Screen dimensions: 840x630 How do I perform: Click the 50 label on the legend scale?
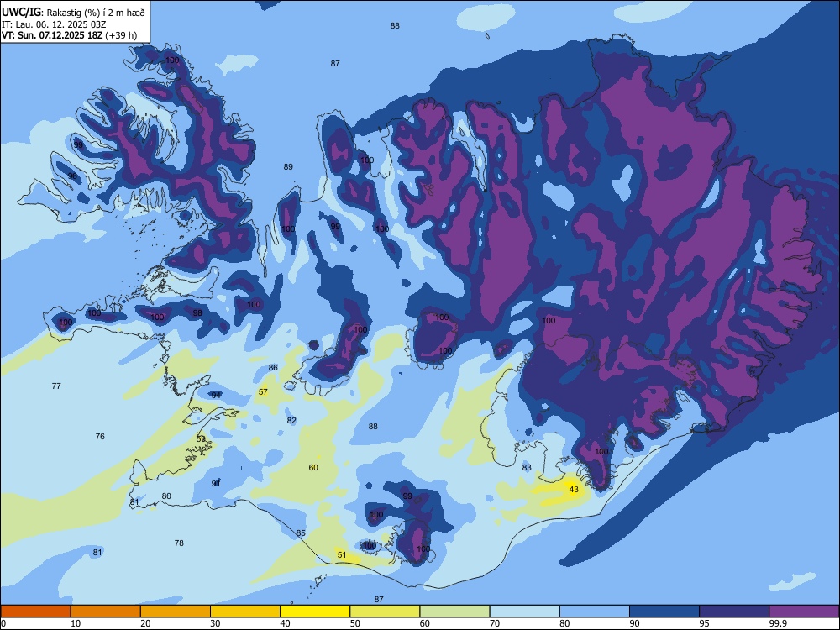355,623
